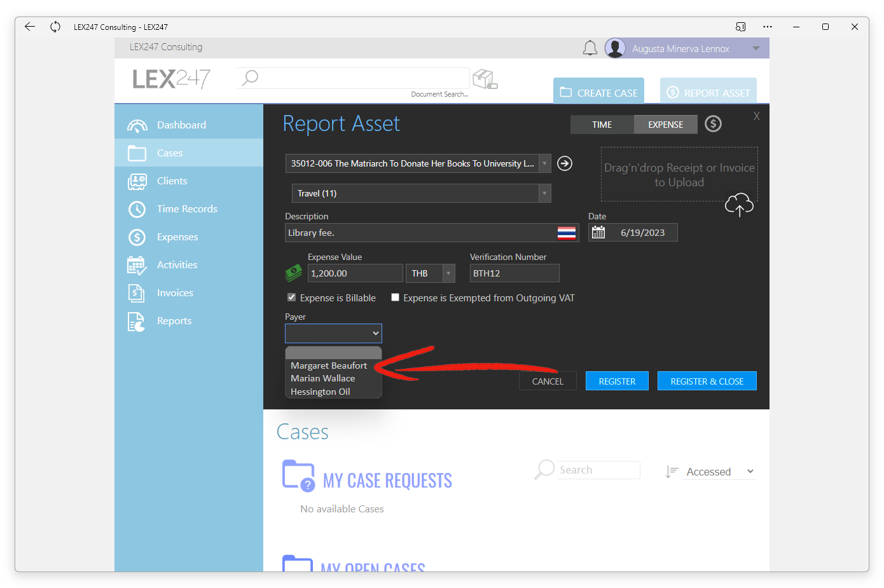Open the date calendar icon
The image size is (884, 588).
tap(598, 233)
